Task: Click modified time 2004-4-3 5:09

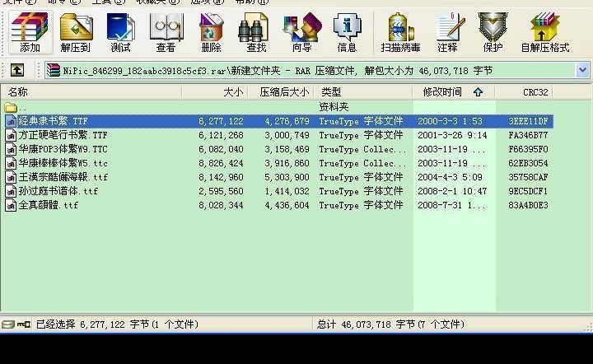Action: pos(450,177)
